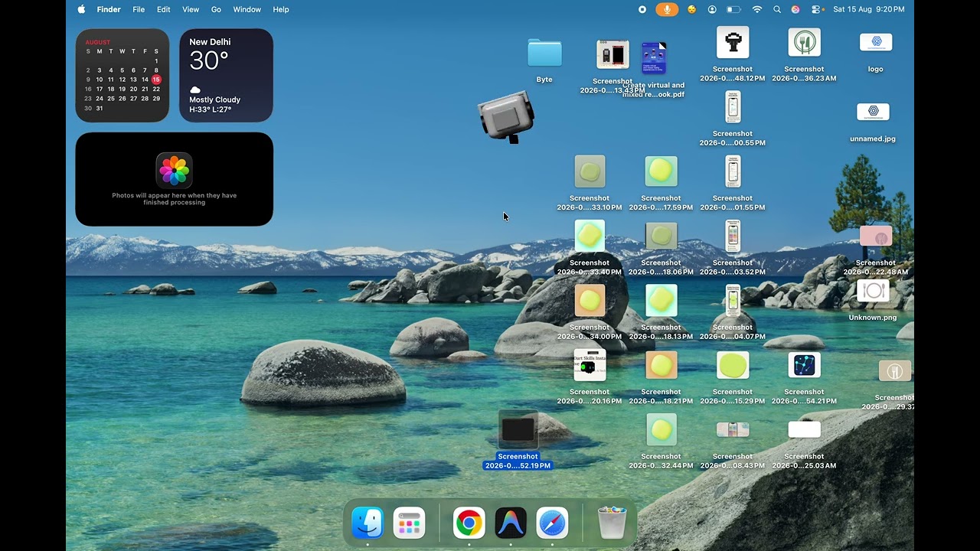
Task: Select the Screenshot ending 15.29 PM
Action: [733, 365]
